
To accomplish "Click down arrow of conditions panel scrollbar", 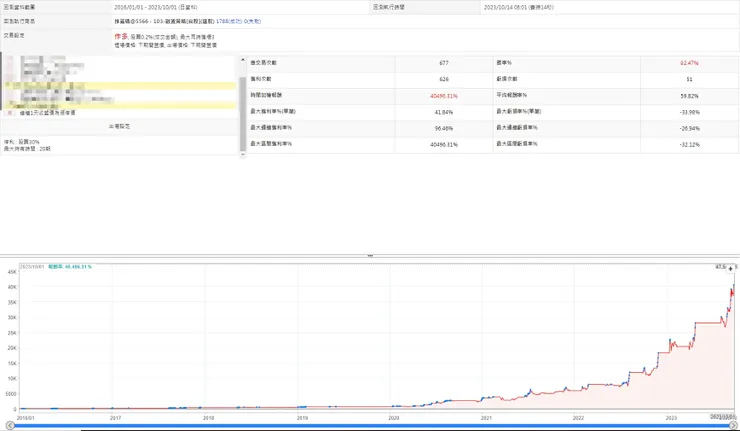I will coord(241,154).
